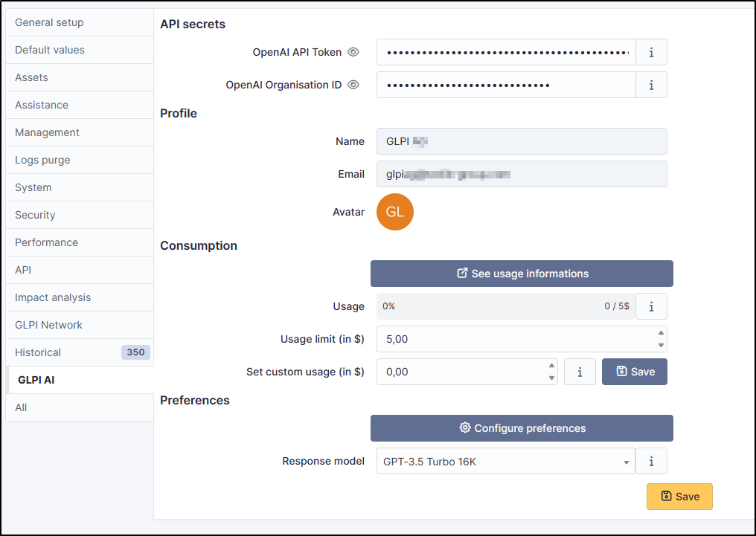756x536 pixels.
Task: Click info icon beside OpenAI Organisation ID
Action: point(651,85)
